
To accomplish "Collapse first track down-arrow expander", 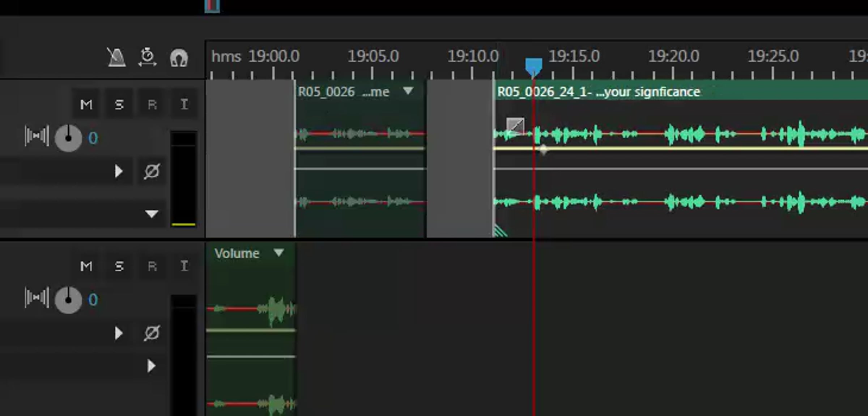I will (152, 214).
